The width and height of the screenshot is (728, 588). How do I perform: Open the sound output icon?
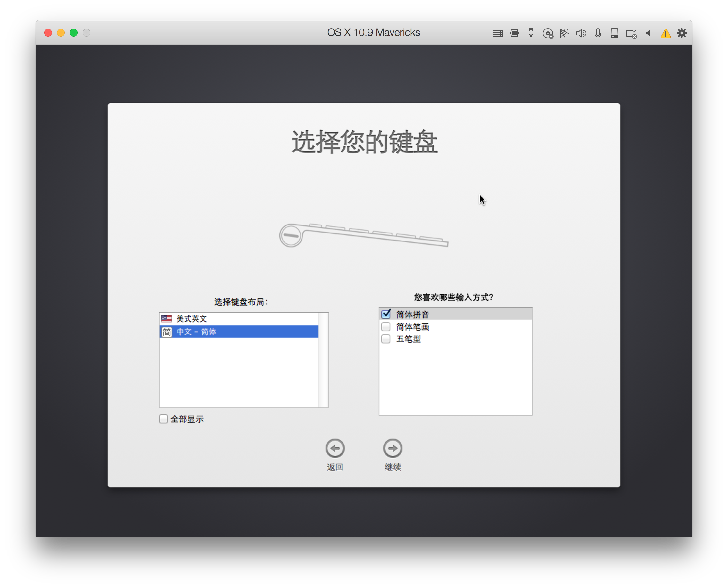pyautogui.click(x=581, y=33)
